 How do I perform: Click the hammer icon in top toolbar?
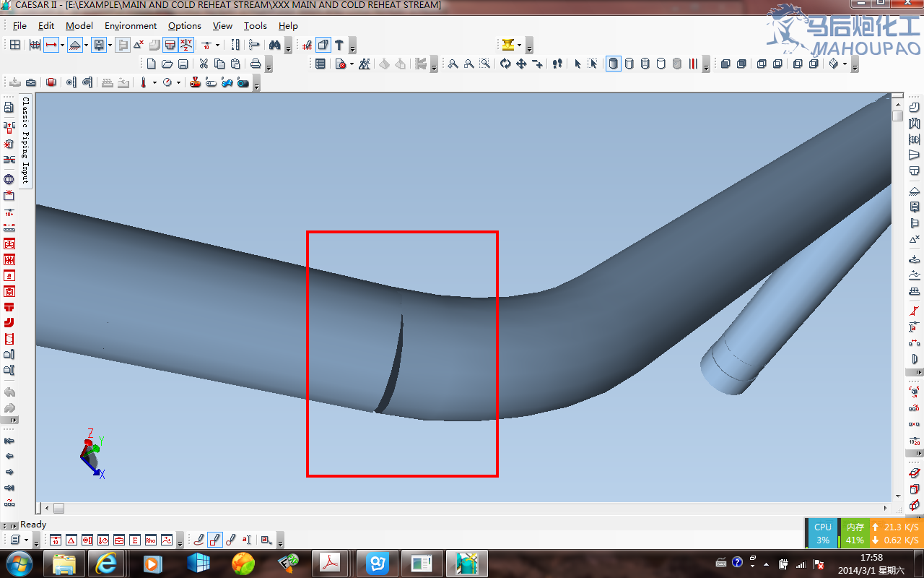tap(339, 45)
